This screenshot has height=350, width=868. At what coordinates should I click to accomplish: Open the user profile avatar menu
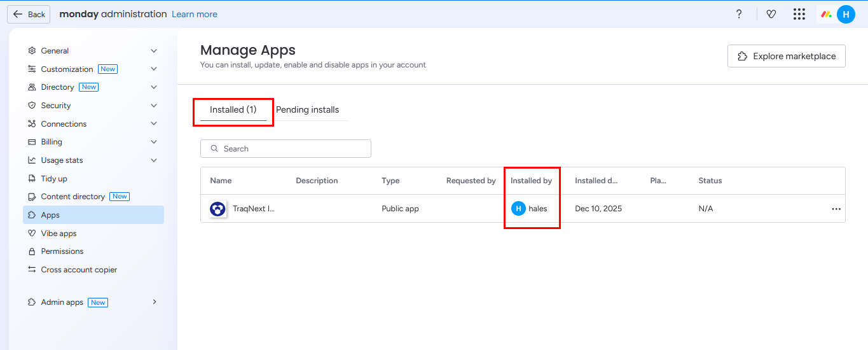846,14
